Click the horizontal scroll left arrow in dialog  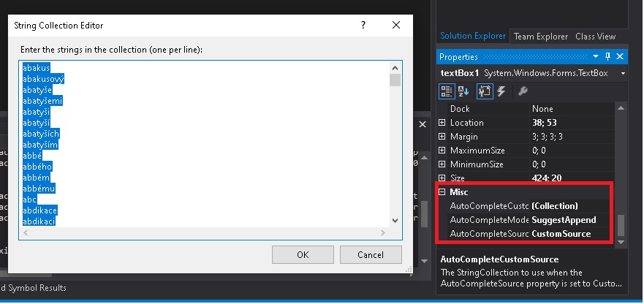click(x=26, y=233)
